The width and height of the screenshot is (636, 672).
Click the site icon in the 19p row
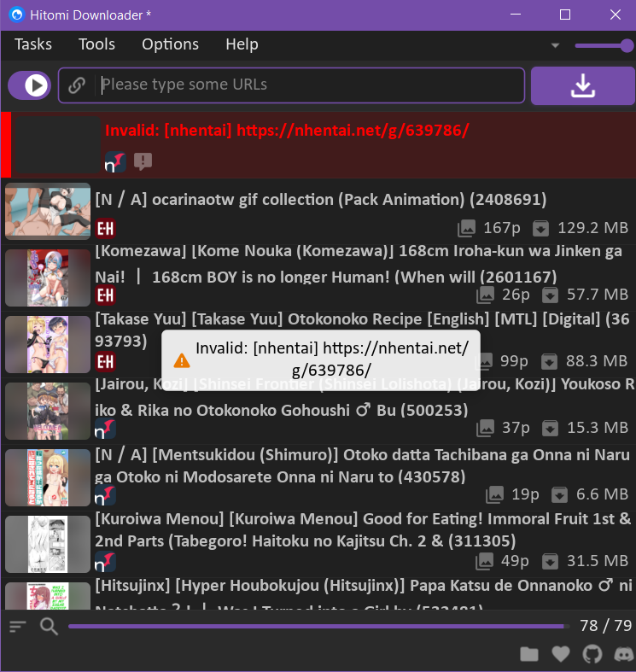[x=105, y=495]
